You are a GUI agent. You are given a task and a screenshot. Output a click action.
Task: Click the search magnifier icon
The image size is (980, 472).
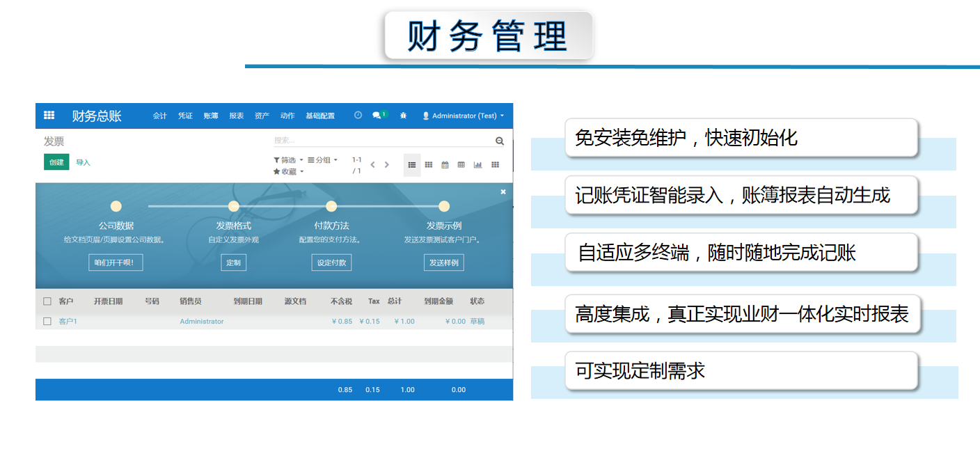pyautogui.click(x=499, y=141)
